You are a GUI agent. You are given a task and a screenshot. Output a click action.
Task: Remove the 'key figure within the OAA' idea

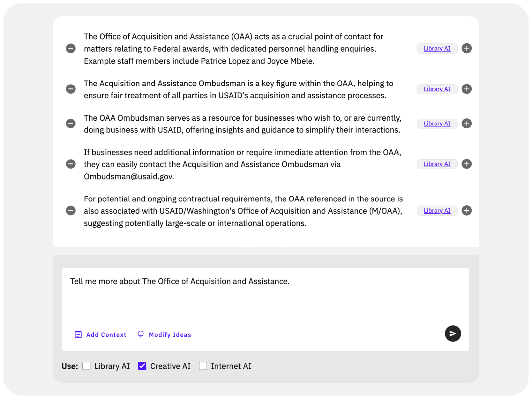[71, 89]
